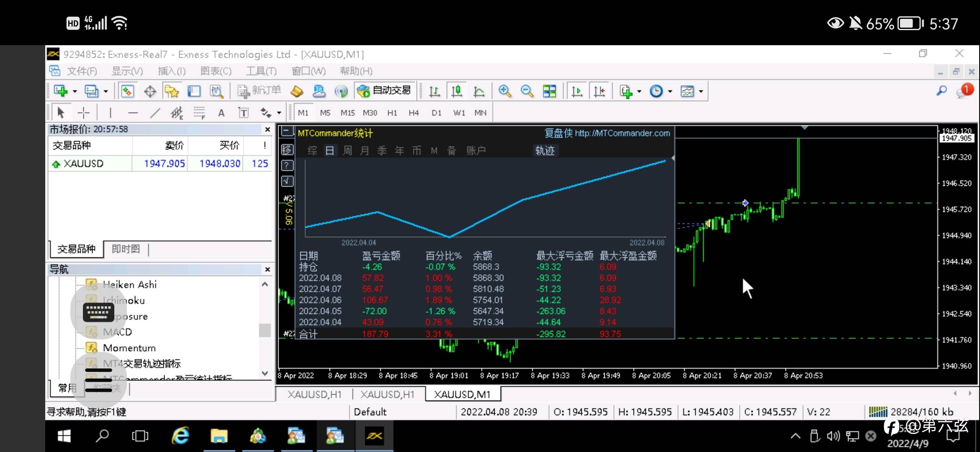The image size is (980, 452).
Task: Toggle chart auto scroll icon
Action: pyautogui.click(x=577, y=91)
